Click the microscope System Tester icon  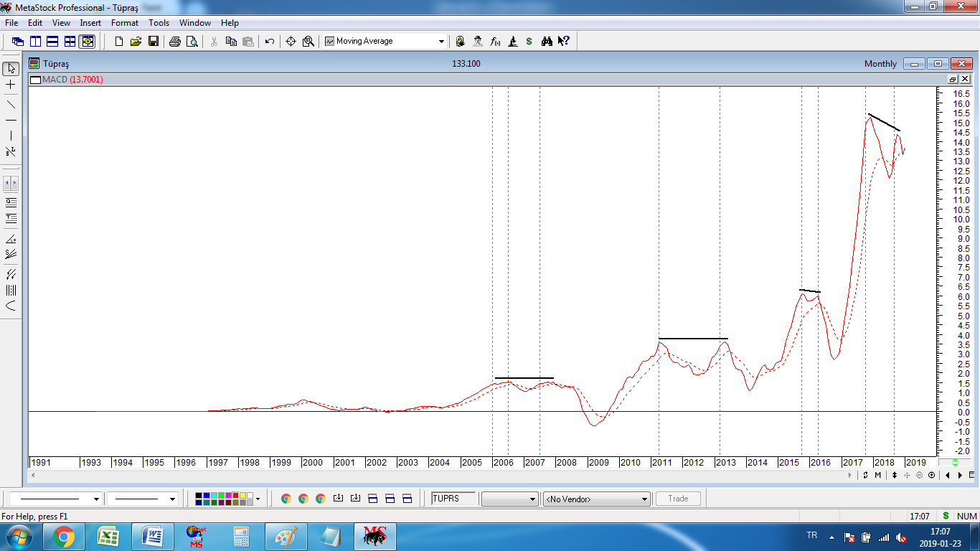click(512, 42)
